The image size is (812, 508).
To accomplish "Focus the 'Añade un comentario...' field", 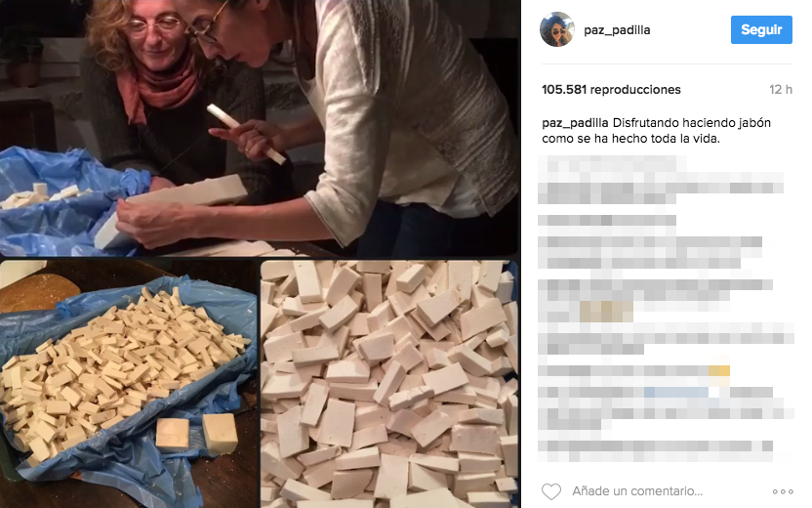I will pyautogui.click(x=637, y=490).
